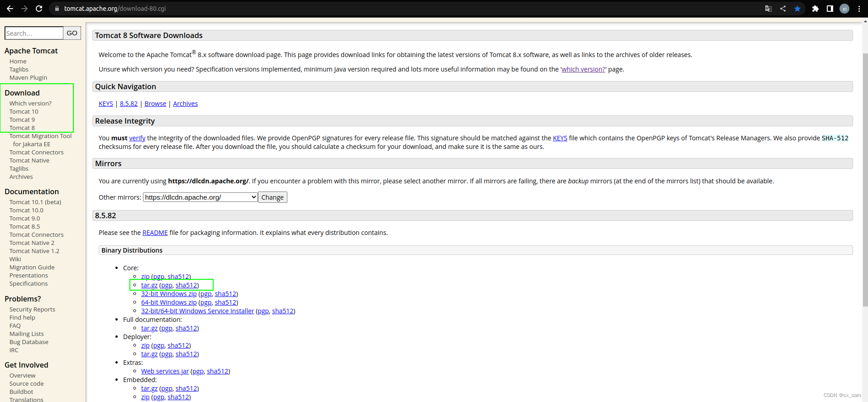Click Browse in Quick Navigation
The width and height of the screenshot is (868, 402).
point(155,104)
